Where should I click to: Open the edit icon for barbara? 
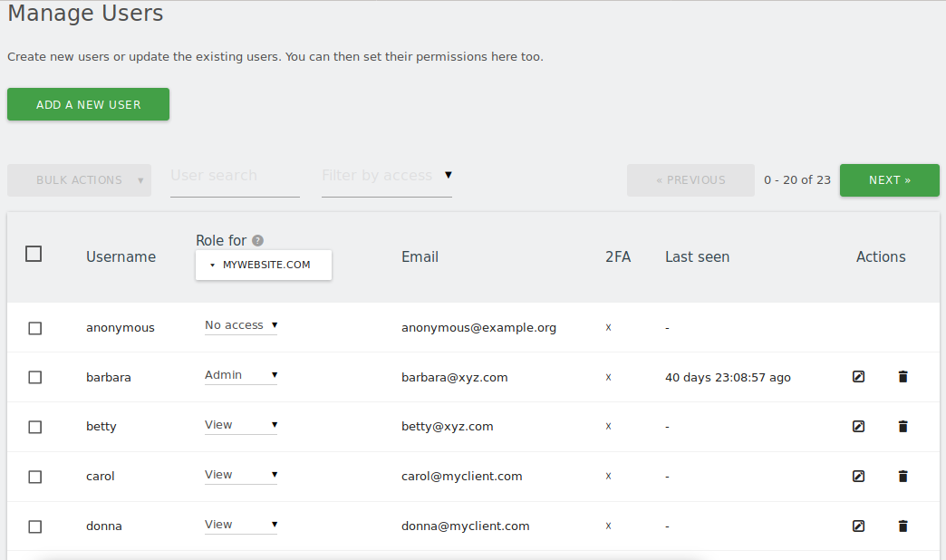[858, 376]
